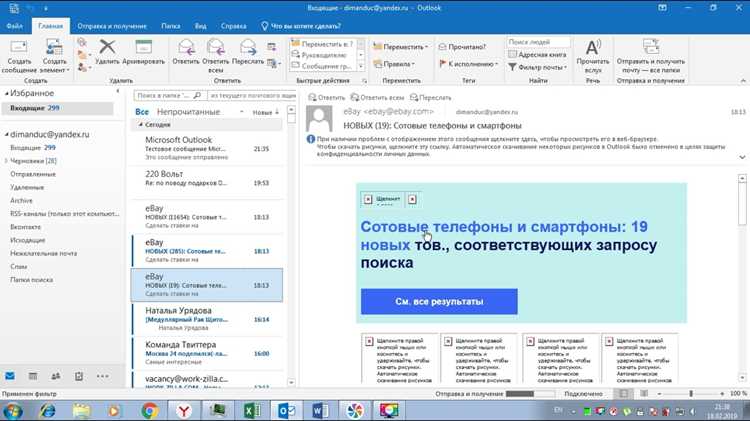The width and height of the screenshot is (750, 421).
Task: Click the Ответить всем icon in ribbon
Action: coord(216,47)
